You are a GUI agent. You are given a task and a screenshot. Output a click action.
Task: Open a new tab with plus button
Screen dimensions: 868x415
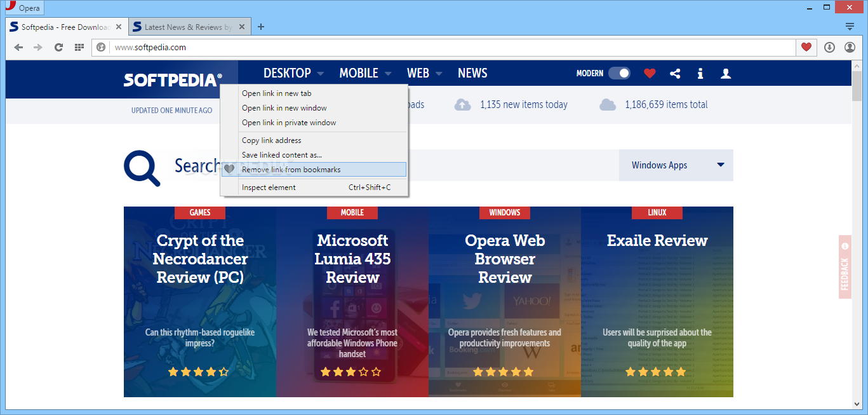click(x=261, y=27)
